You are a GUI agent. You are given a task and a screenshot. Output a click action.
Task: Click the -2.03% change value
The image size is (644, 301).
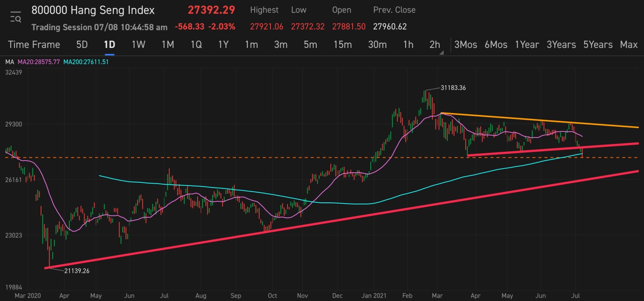[x=222, y=27]
